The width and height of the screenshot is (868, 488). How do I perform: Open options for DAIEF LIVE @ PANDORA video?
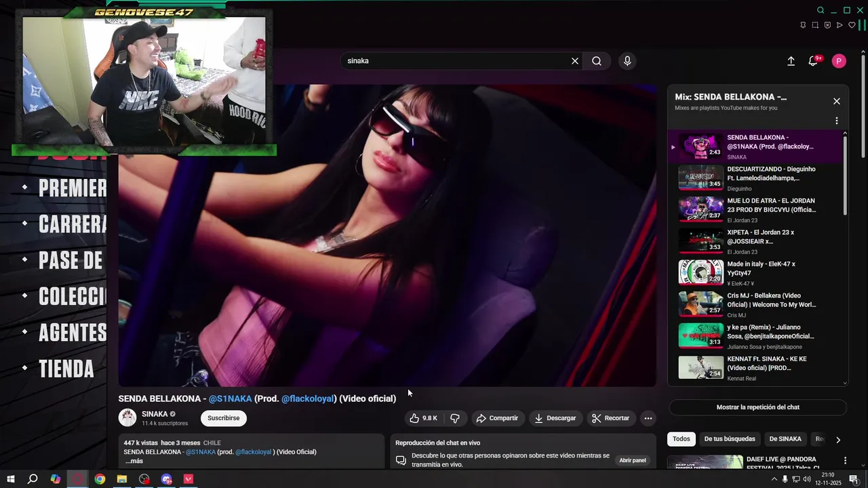click(845, 460)
